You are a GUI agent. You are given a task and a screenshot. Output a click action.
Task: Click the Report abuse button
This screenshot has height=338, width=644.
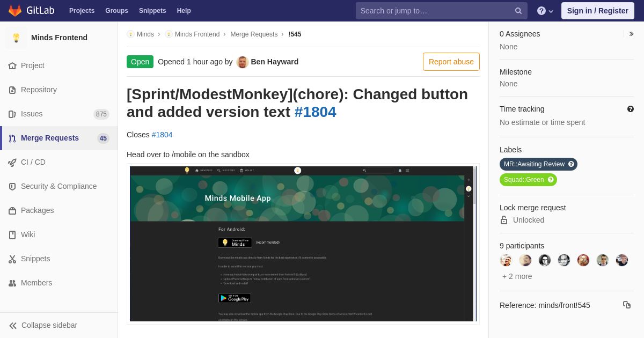451,62
